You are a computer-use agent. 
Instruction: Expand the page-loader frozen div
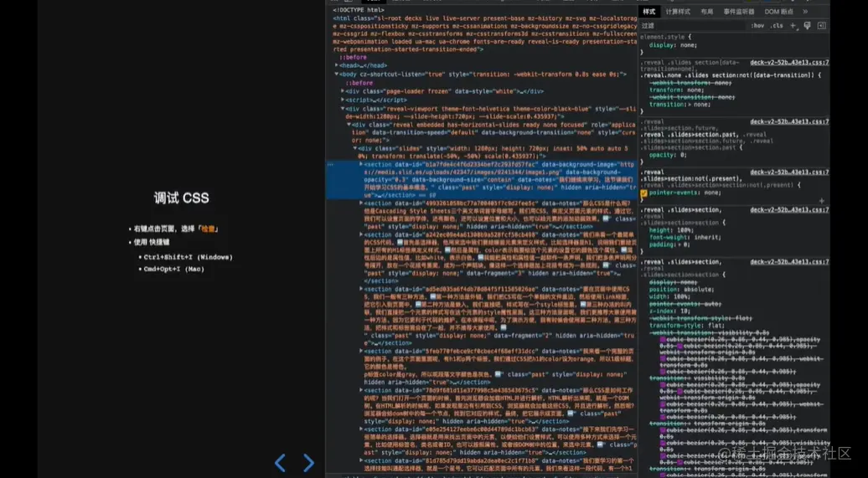coord(343,91)
